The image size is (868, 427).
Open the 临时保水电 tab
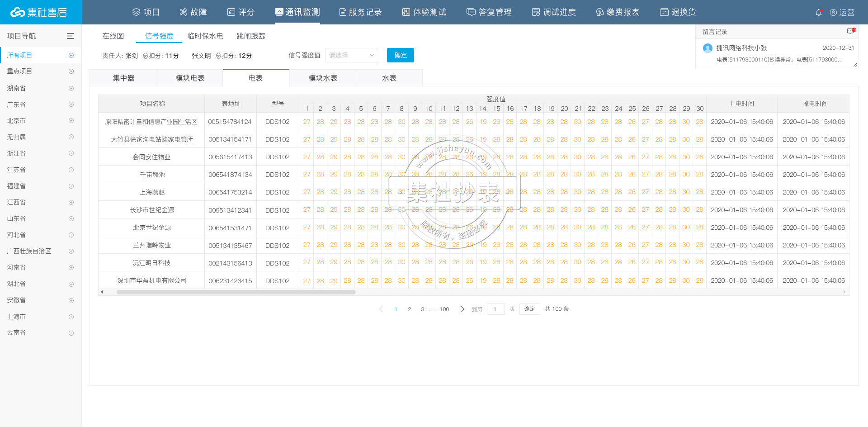205,36
